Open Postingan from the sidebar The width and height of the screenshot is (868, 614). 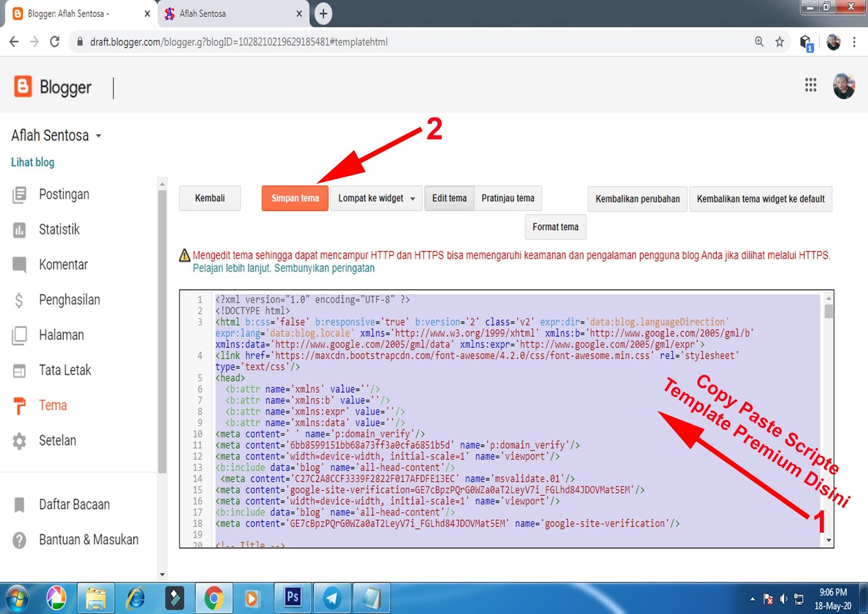pyautogui.click(x=63, y=194)
